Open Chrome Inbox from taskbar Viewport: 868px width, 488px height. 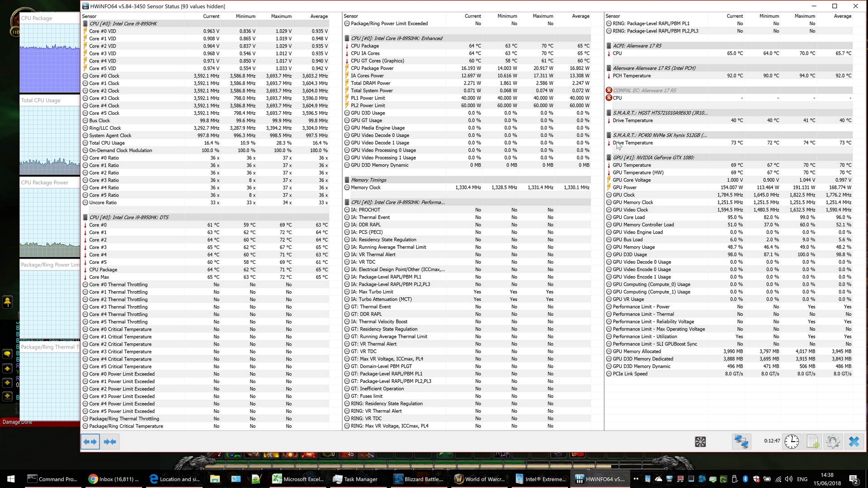(x=113, y=479)
